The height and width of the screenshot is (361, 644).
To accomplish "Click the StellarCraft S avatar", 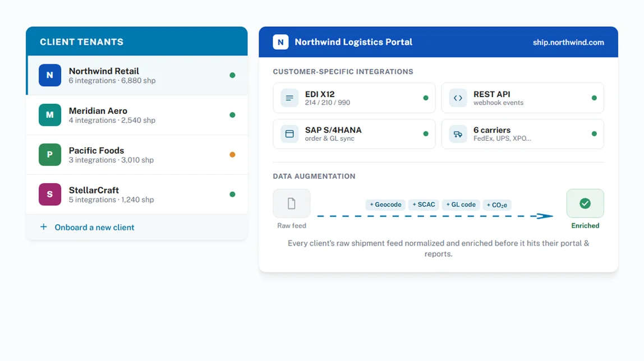I will point(50,195).
